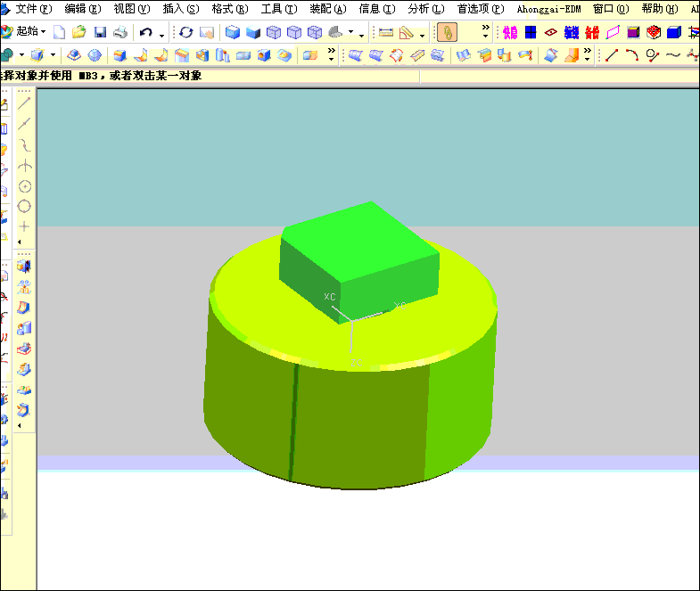The image size is (700, 591).
Task: Open the 首选项(P) menu
Action: click(x=481, y=9)
